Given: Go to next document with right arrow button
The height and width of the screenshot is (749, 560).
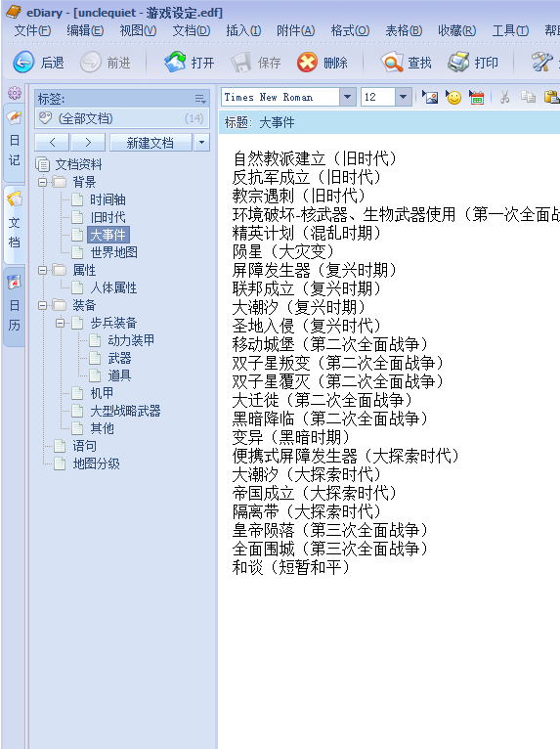Looking at the screenshot, I should pyautogui.click(x=88, y=143).
